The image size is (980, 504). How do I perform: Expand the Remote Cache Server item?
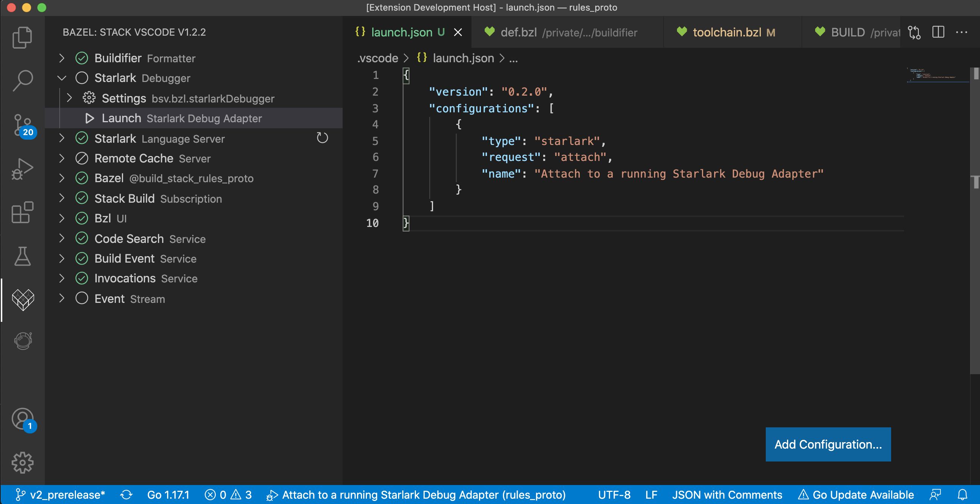pyautogui.click(x=62, y=158)
